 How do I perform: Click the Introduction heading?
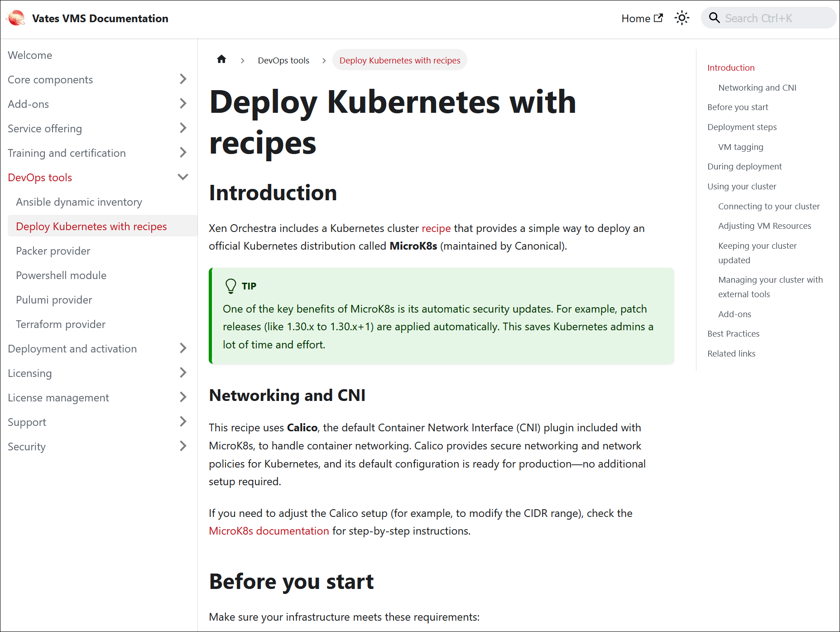(x=273, y=193)
